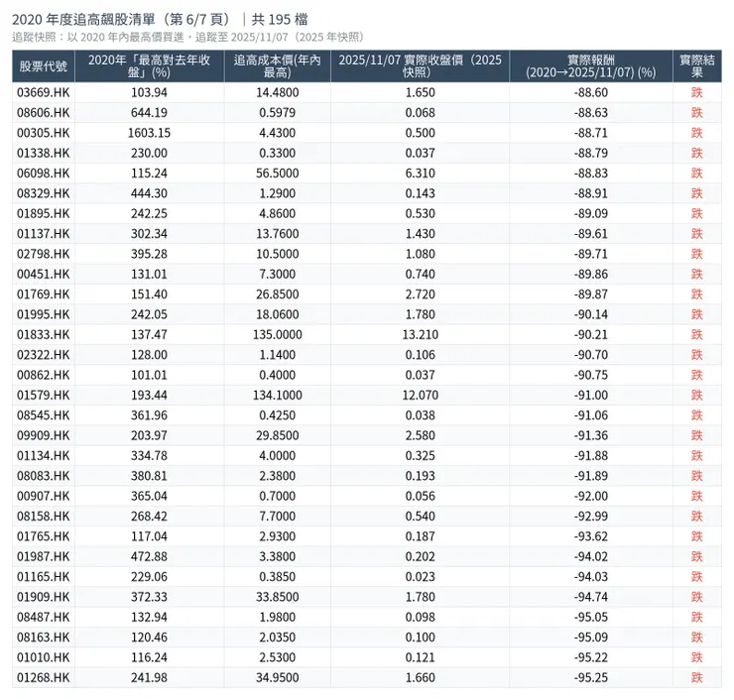
Task: Click the 2020年「最高對去年收盤」(%) column header
Action: pyautogui.click(x=150, y=66)
